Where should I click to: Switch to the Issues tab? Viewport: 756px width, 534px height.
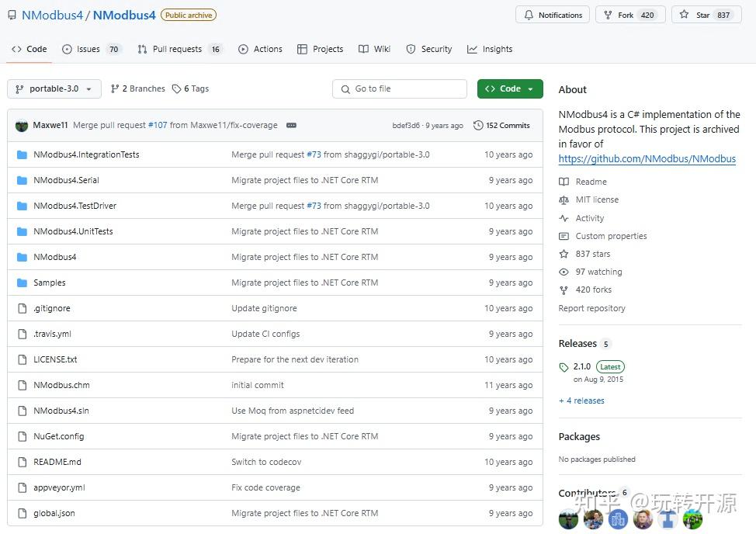(87, 49)
